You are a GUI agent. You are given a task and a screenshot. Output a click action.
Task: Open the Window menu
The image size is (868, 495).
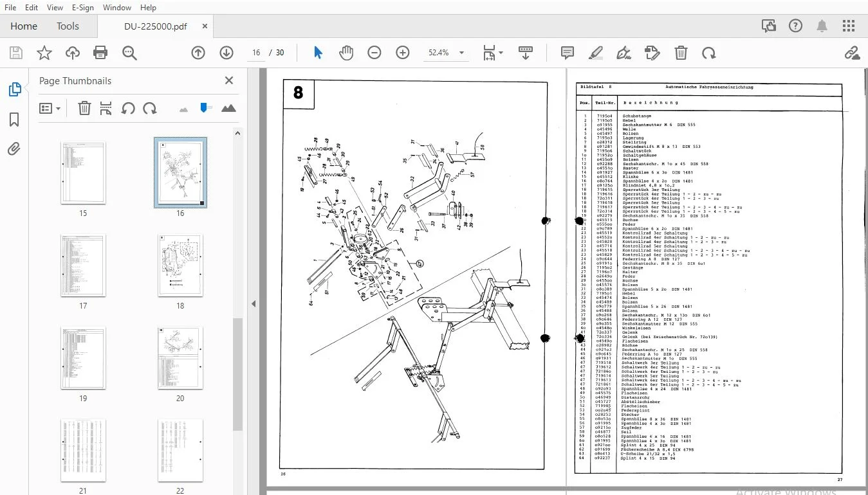point(117,8)
